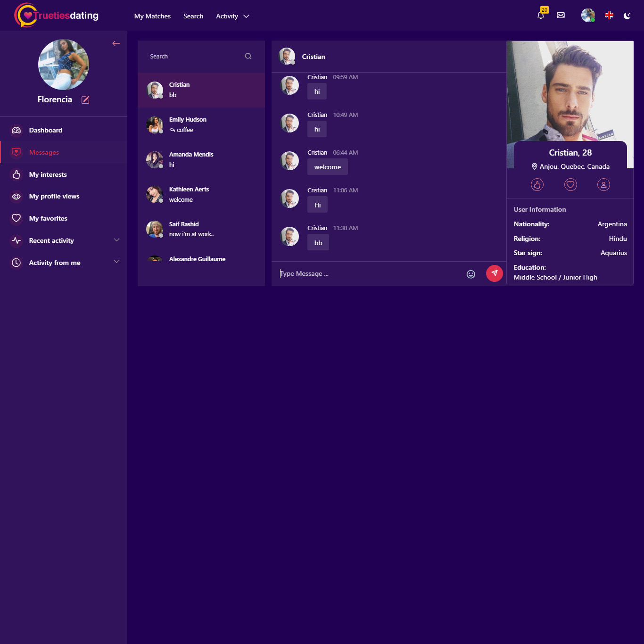The image size is (644, 644).
Task: Select Emily Hudson conversation
Action: click(x=201, y=125)
